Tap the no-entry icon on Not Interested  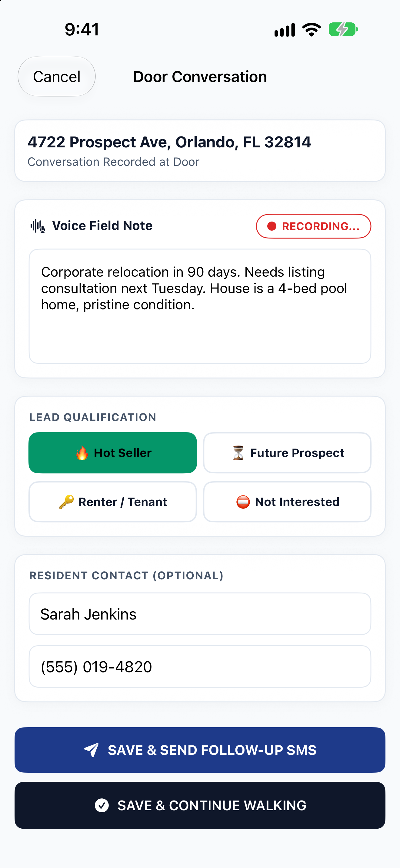pyautogui.click(x=243, y=502)
